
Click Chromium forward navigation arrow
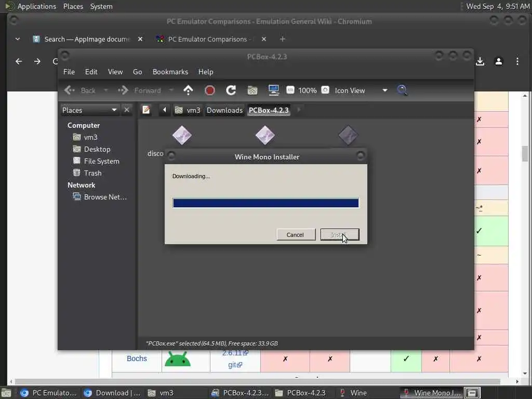pos(37,61)
